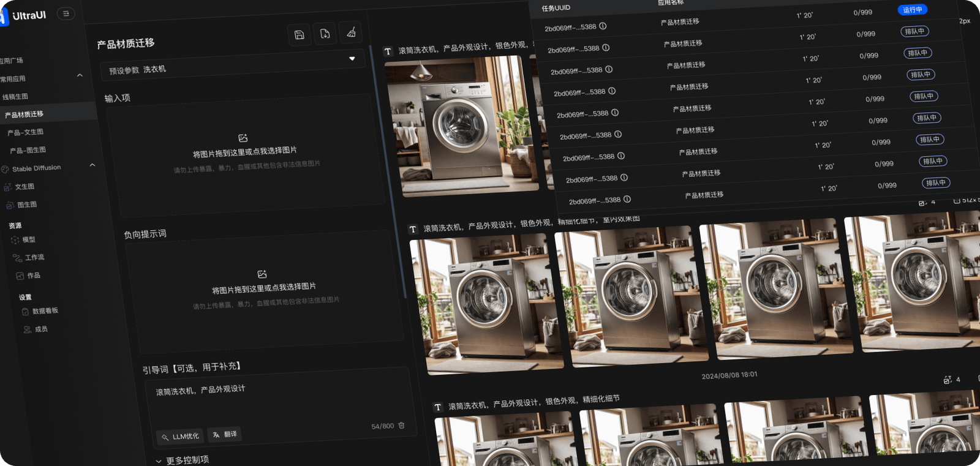
Task: Click the 负向提示词 image drop zone
Action: (x=265, y=292)
